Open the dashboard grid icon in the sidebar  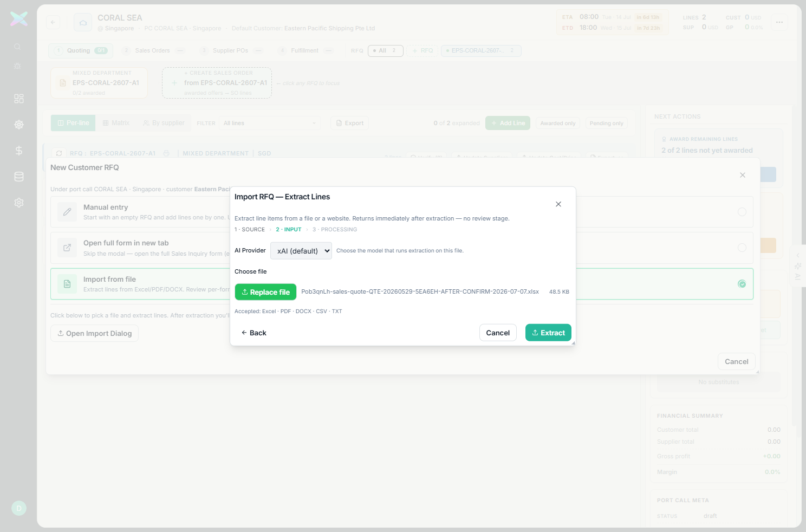[19, 99]
